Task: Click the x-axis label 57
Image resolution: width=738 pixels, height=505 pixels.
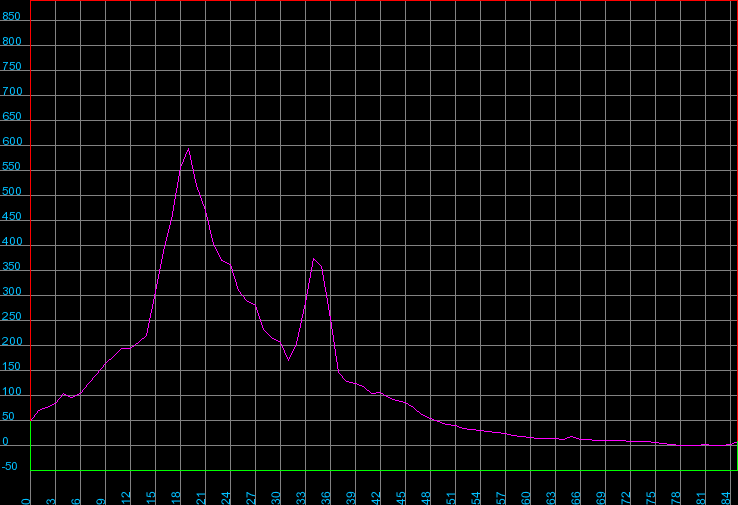Action: click(x=501, y=498)
